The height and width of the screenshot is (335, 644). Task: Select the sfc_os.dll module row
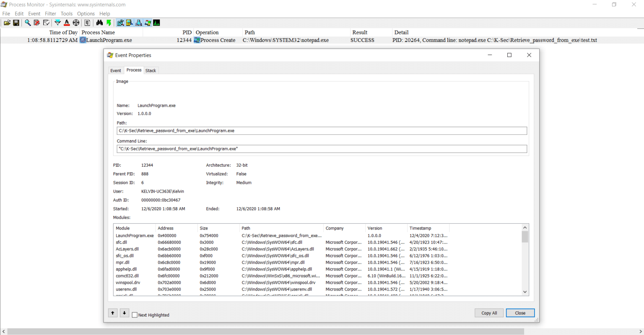coord(281,256)
